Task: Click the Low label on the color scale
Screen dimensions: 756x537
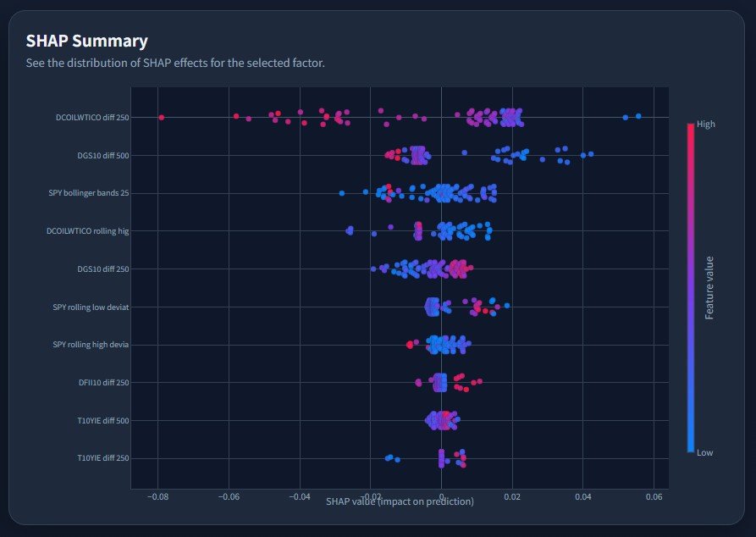Action: (x=705, y=452)
